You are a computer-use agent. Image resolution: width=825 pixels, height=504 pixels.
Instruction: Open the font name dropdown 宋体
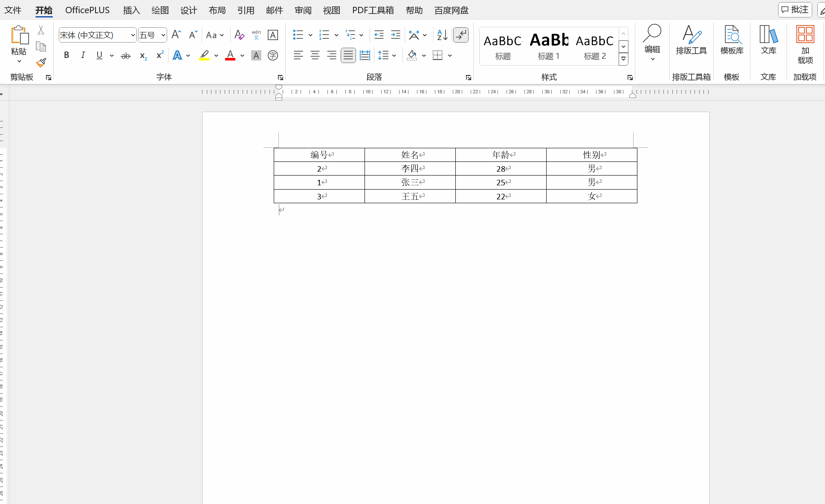tap(133, 35)
